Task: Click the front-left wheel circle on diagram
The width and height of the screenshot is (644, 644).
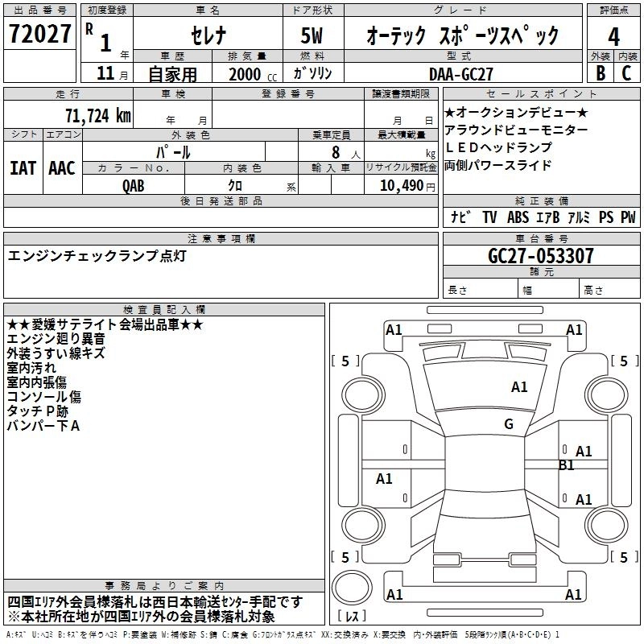Action: click(363, 394)
